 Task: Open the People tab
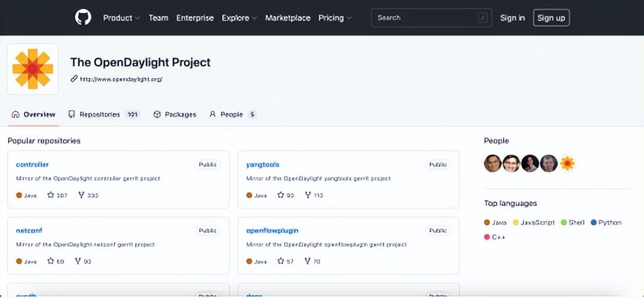tap(232, 115)
